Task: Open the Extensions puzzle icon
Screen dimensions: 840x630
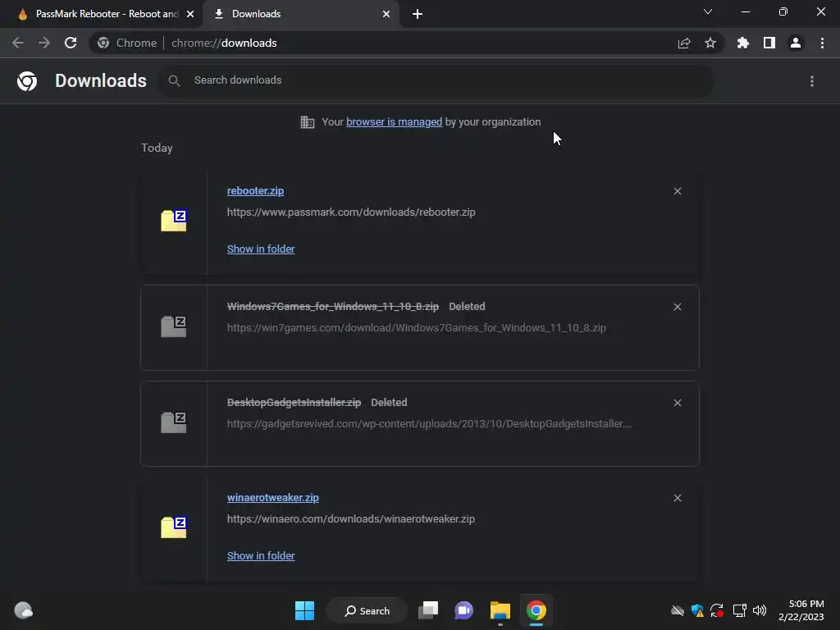Action: click(x=743, y=43)
